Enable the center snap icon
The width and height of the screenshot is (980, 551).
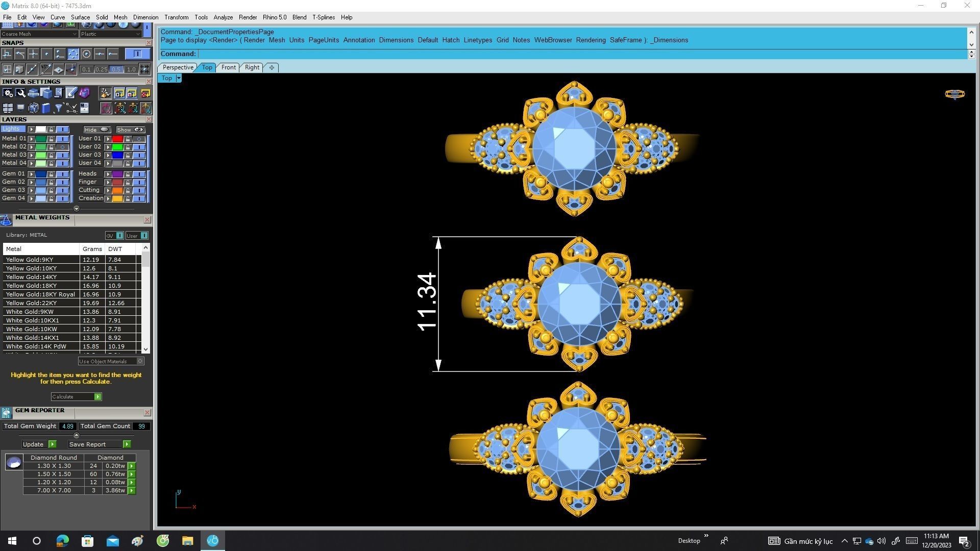coord(86,54)
